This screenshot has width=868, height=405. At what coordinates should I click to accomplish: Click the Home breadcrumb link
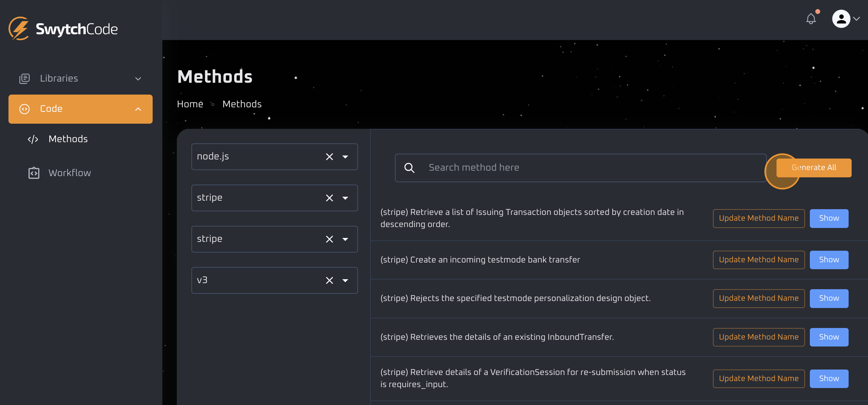click(190, 104)
